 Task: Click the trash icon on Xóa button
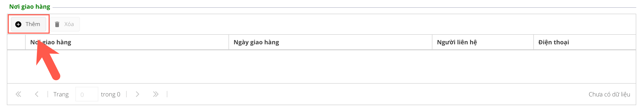tap(57, 24)
